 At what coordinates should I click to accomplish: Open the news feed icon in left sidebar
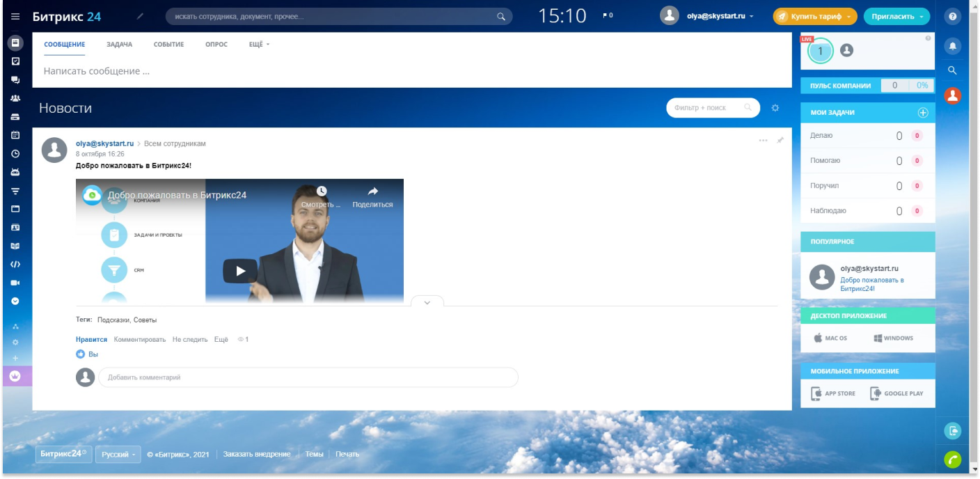tap(15, 43)
